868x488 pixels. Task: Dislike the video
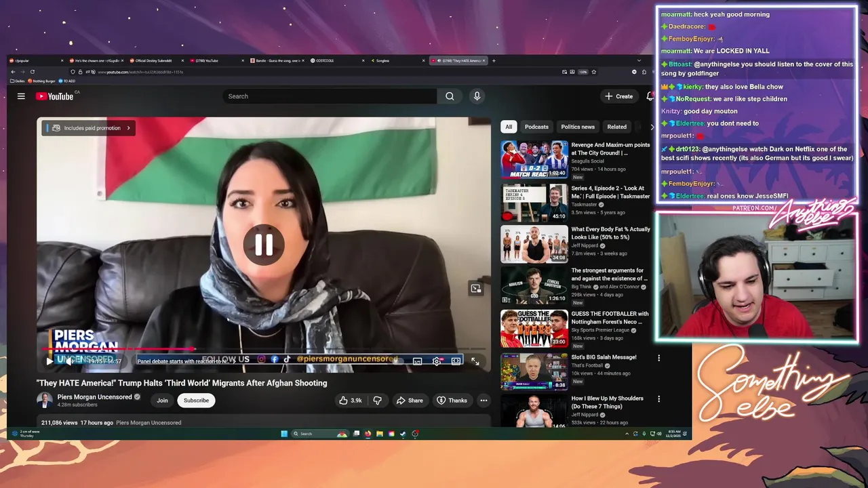pos(378,401)
